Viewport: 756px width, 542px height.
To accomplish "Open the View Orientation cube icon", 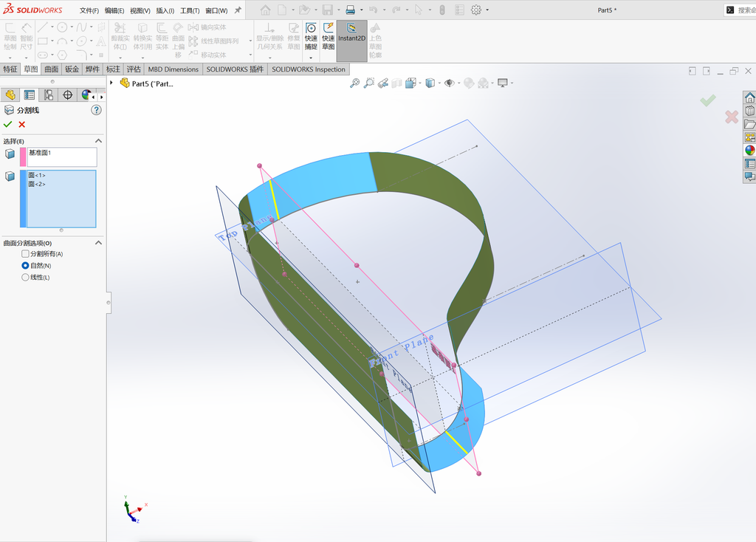I will (410, 83).
